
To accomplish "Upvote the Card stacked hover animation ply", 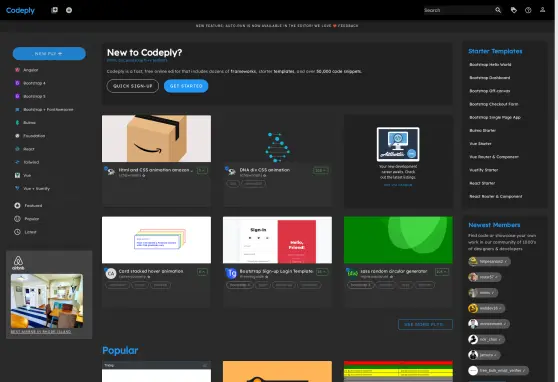I will pyautogui.click(x=202, y=272).
